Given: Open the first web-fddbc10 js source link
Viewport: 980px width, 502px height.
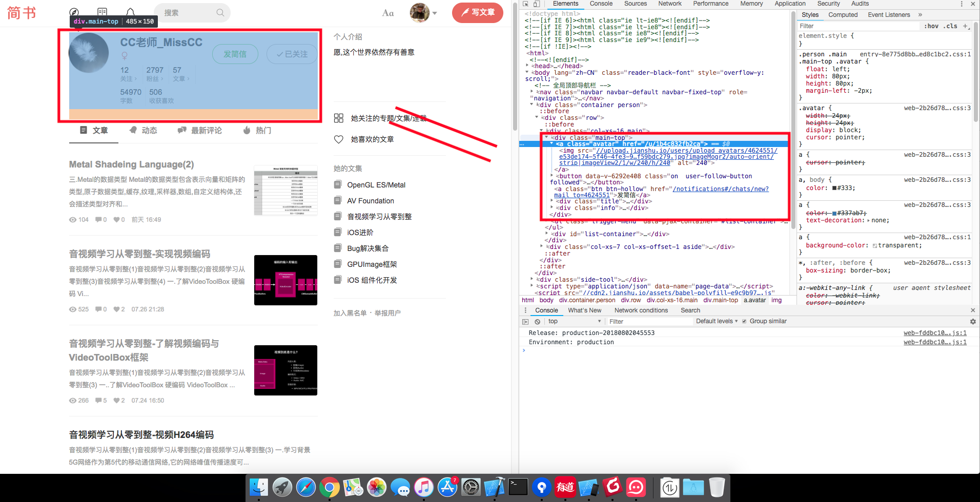Looking at the screenshot, I should coord(935,333).
